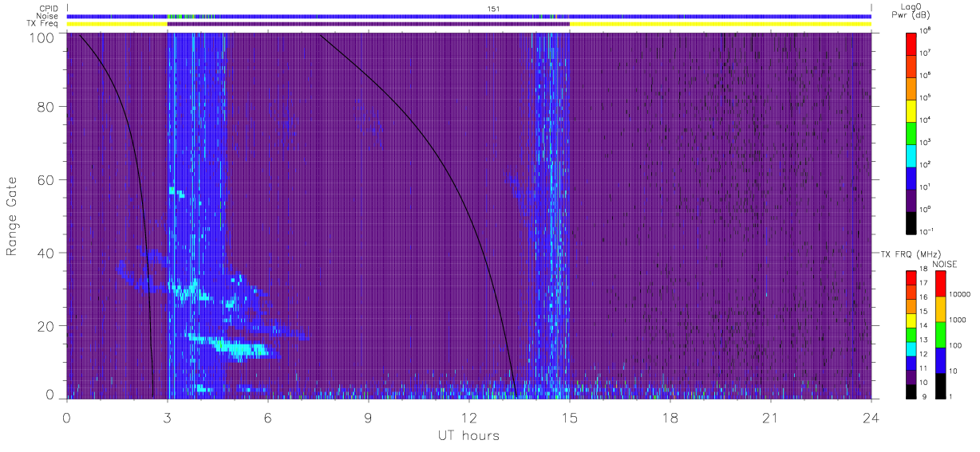Pick the yellow 14-15 MHz TX FRQ swatch
This screenshot has width=980, height=452.
[911, 319]
